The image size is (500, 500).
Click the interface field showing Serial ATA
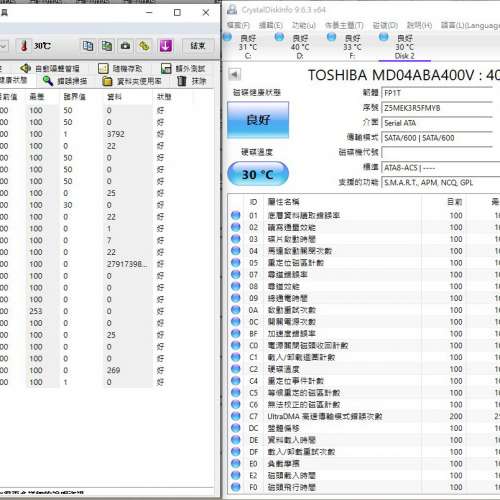pyautogui.click(x=437, y=123)
